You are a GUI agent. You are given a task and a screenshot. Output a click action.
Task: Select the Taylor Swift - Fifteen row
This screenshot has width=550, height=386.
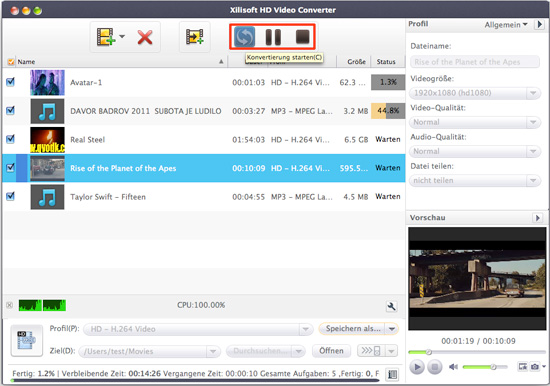coord(204,197)
